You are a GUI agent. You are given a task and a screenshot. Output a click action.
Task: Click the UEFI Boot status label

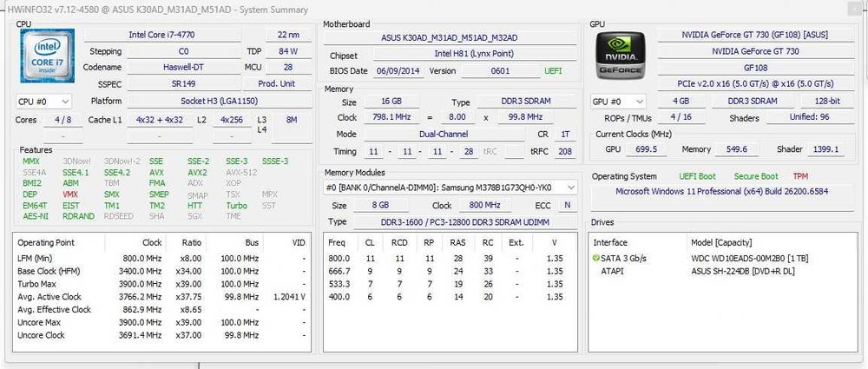pyautogui.click(x=697, y=176)
